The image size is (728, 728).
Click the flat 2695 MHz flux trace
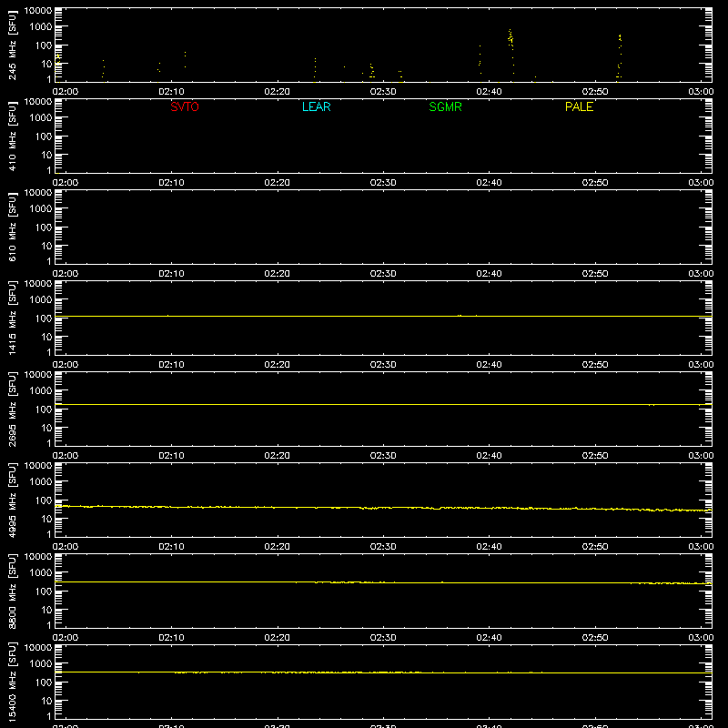(x=383, y=404)
